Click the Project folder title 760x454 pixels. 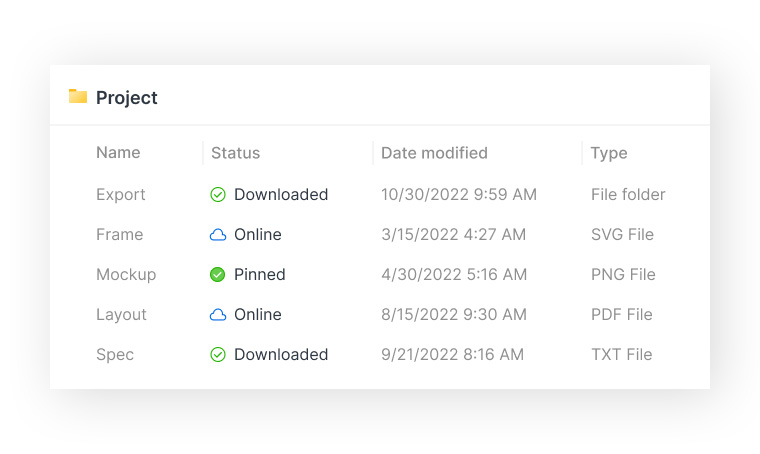(x=127, y=97)
